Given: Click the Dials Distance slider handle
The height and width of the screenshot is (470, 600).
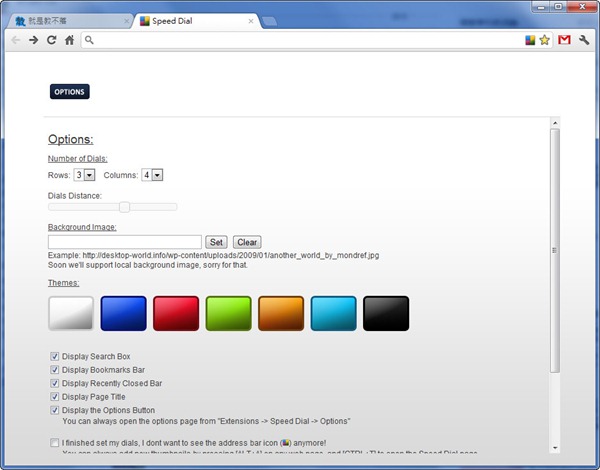Looking at the screenshot, I should [x=124, y=207].
